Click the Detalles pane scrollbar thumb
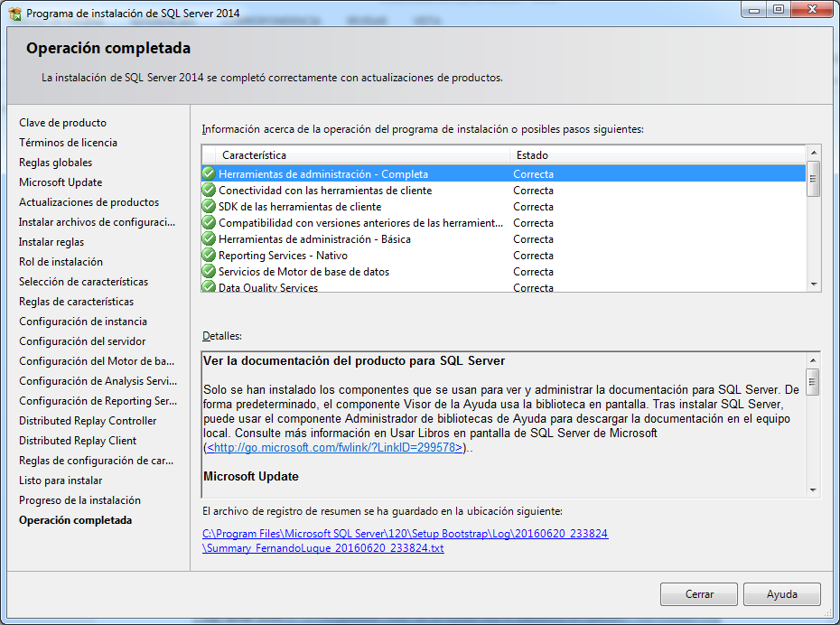This screenshot has height=625, width=840. pos(813,382)
